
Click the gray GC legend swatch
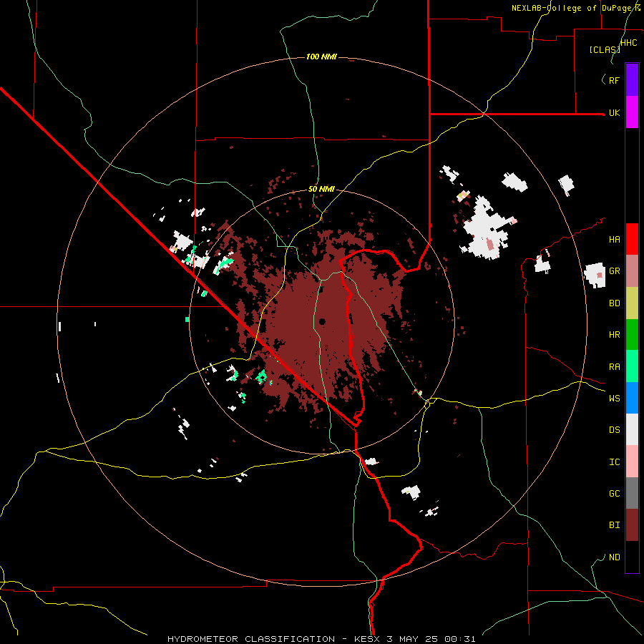click(x=632, y=493)
